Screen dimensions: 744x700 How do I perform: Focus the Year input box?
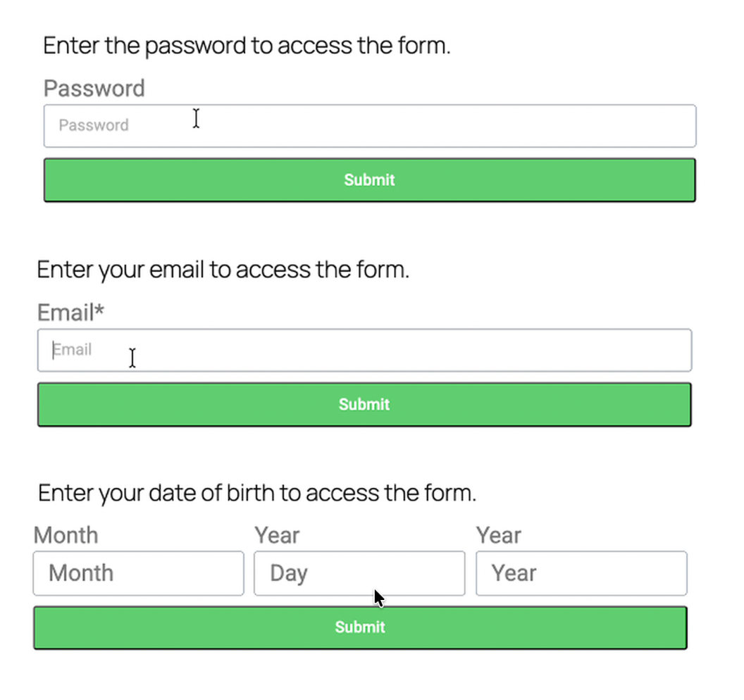coord(581,573)
